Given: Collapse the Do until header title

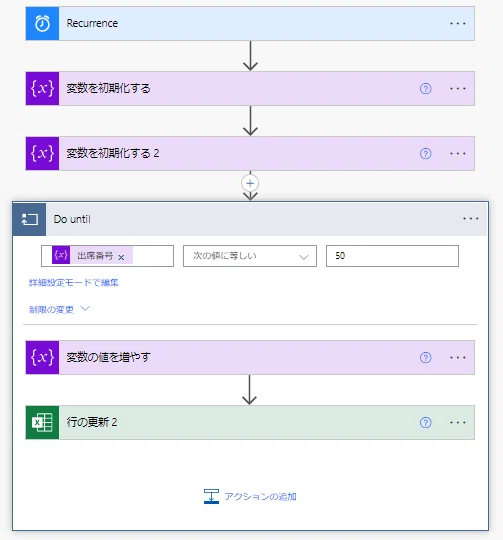Looking at the screenshot, I should pyautogui.click(x=72, y=219).
